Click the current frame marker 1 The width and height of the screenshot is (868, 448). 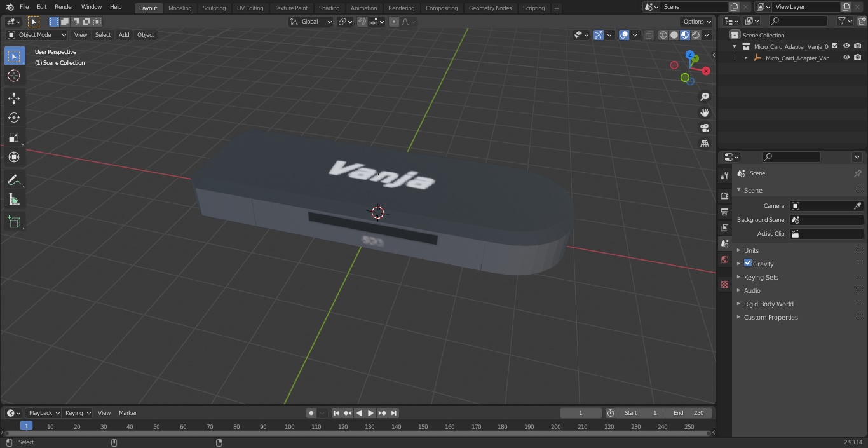pyautogui.click(x=26, y=426)
